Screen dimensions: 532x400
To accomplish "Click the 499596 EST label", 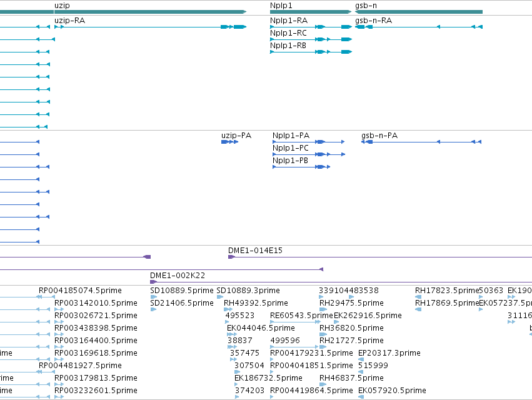I will tap(285, 341).
